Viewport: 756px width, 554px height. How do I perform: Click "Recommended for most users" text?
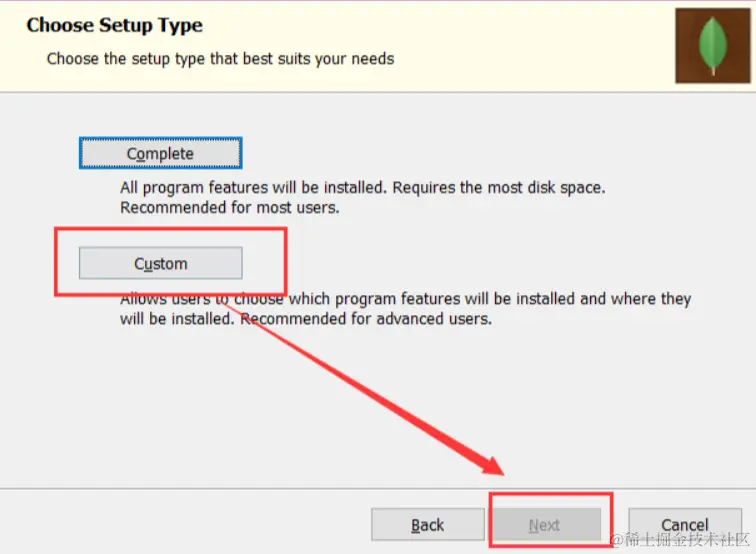(x=230, y=208)
